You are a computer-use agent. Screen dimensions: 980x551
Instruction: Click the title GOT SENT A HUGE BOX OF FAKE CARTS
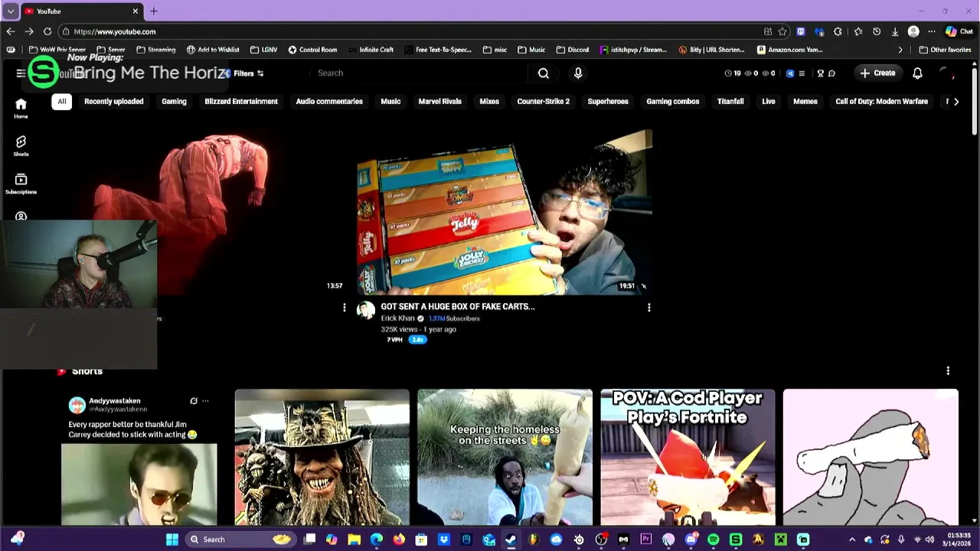click(458, 306)
